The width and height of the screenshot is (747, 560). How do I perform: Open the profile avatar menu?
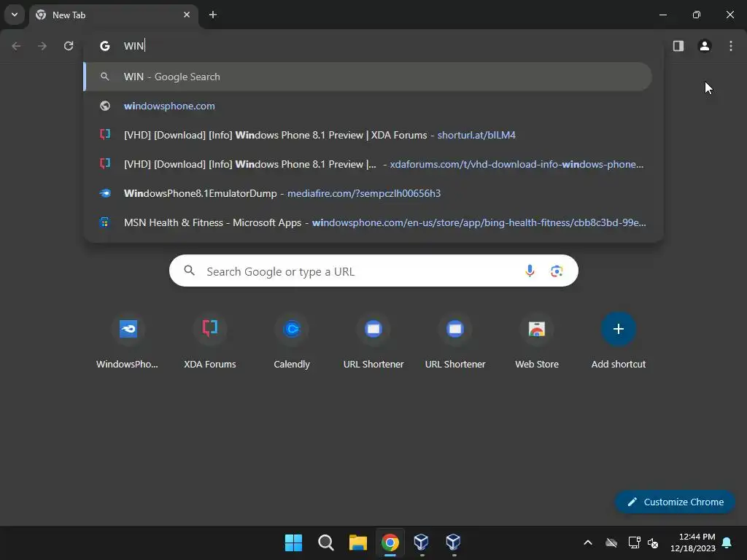(x=705, y=46)
